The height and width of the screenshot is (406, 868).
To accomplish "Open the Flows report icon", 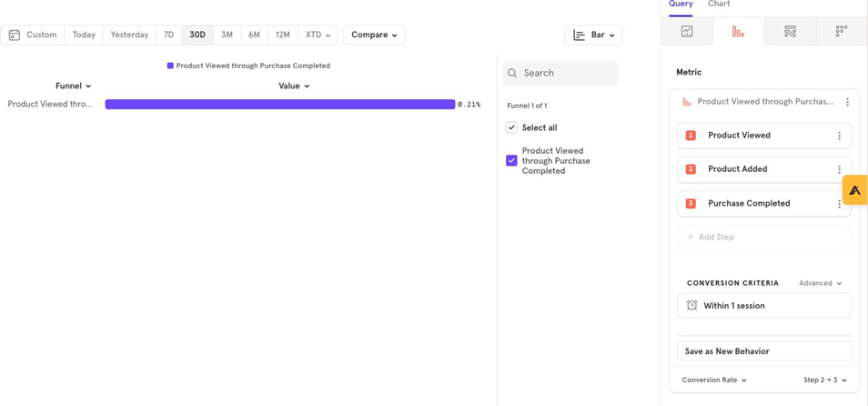I will (790, 32).
